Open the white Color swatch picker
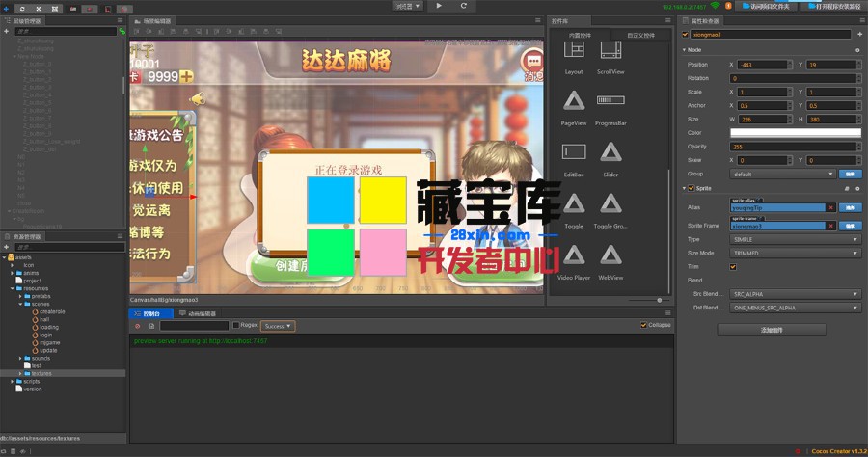868x457 pixels. (796, 133)
